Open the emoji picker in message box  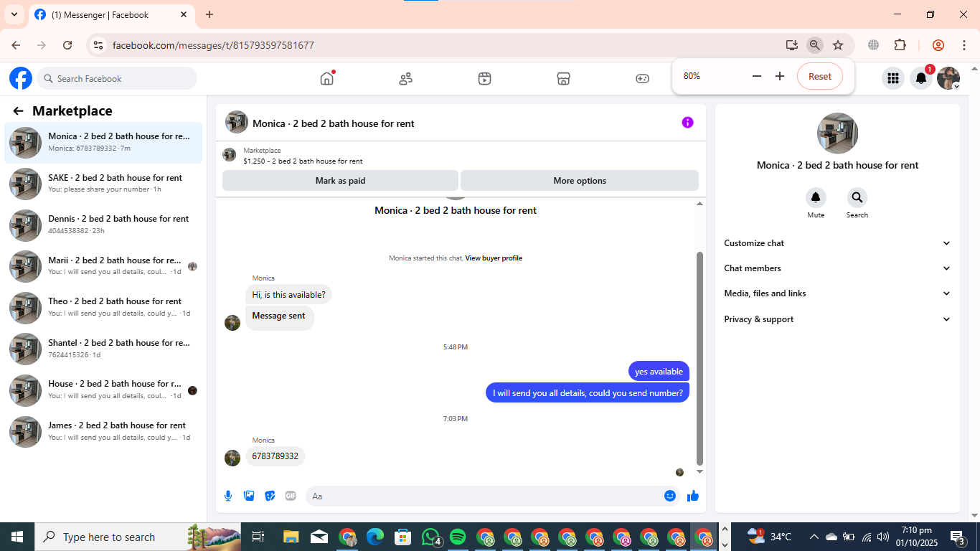[670, 496]
